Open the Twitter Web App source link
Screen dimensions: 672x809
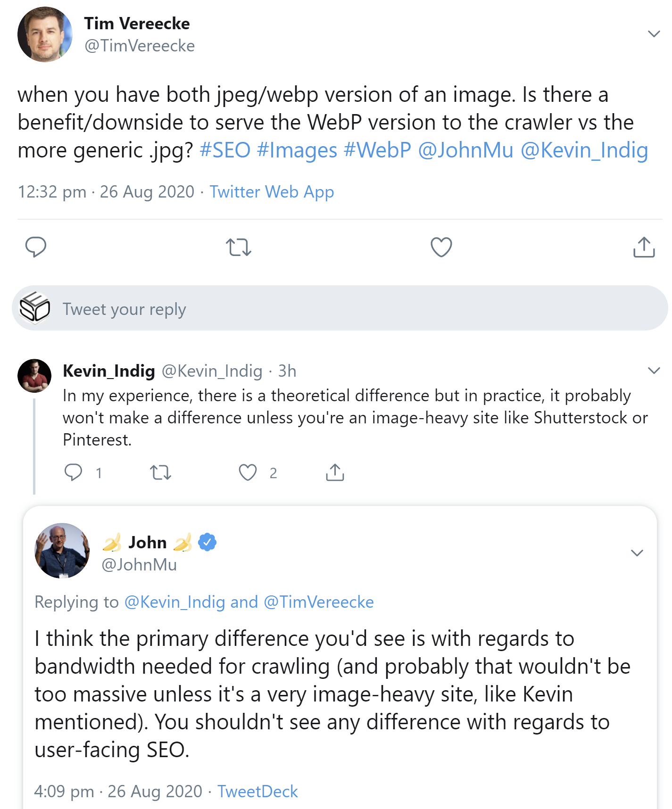(272, 191)
